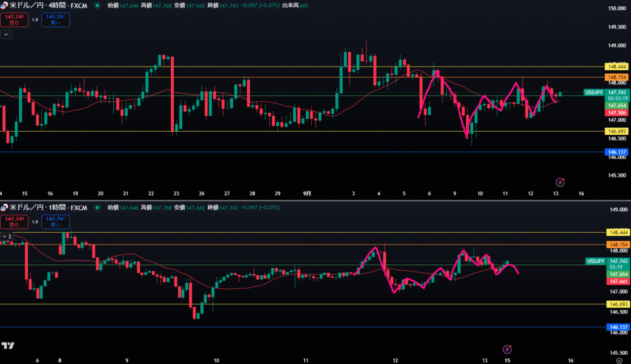The image size is (631, 364).
Task: Click the red 147.506 label on the 4時間 chart
Action: pos(616,113)
